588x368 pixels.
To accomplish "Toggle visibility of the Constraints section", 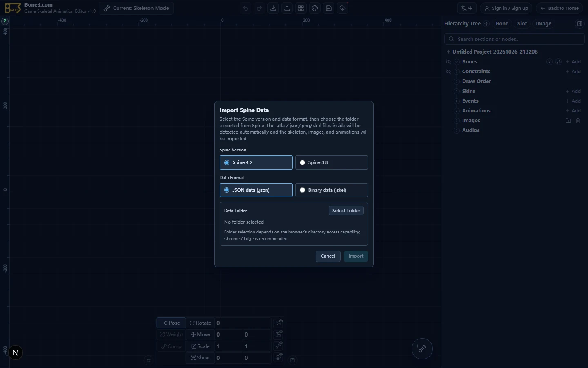I will tap(448, 72).
